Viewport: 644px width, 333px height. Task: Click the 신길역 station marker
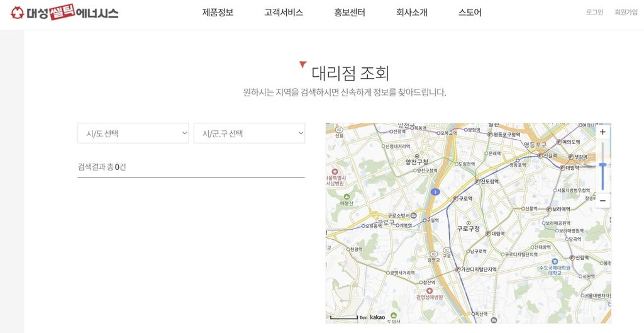point(540,156)
